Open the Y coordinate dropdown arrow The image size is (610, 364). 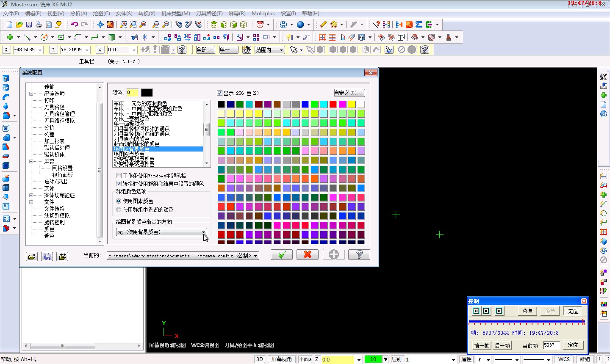[x=87, y=50]
